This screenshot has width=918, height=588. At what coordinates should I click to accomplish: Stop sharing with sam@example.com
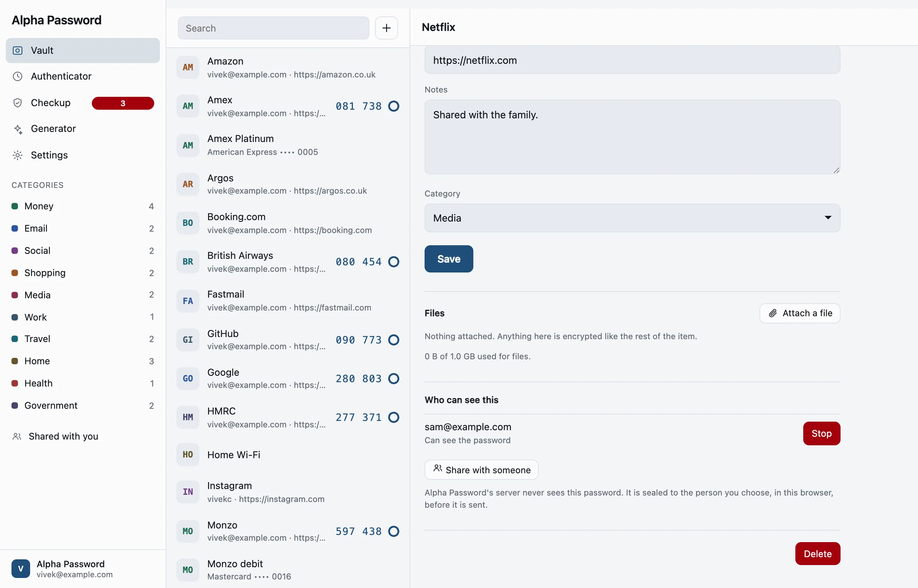822,434
